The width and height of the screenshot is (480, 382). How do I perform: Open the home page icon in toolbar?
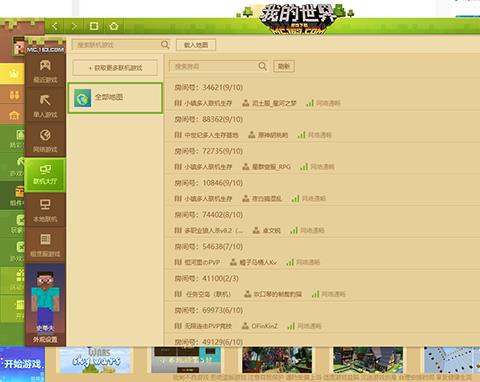pos(114,26)
